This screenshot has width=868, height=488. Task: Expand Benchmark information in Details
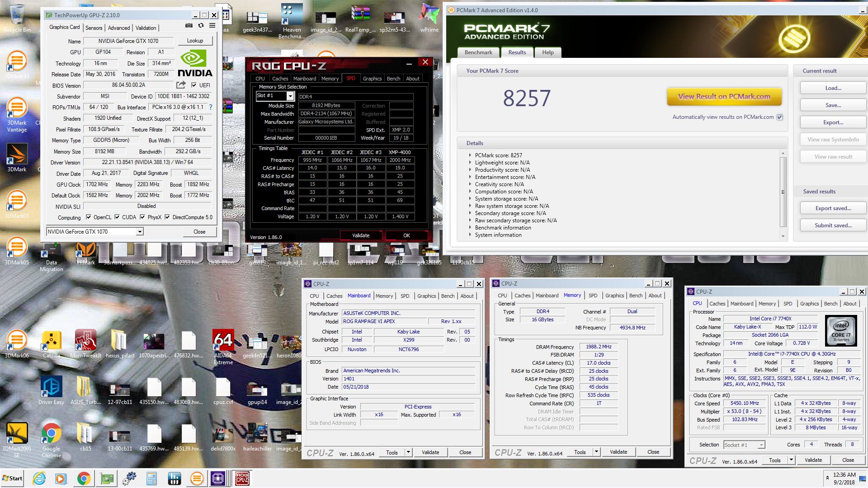click(x=470, y=228)
